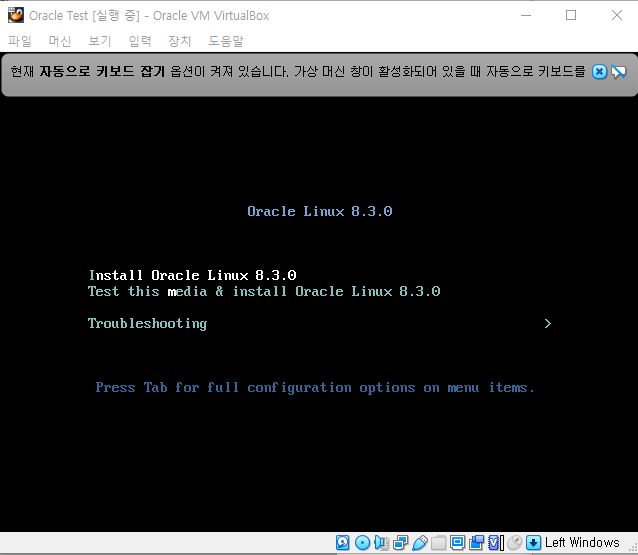Select the Troubleshooting boot entry
This screenshot has height=555, width=638.
pos(147,323)
